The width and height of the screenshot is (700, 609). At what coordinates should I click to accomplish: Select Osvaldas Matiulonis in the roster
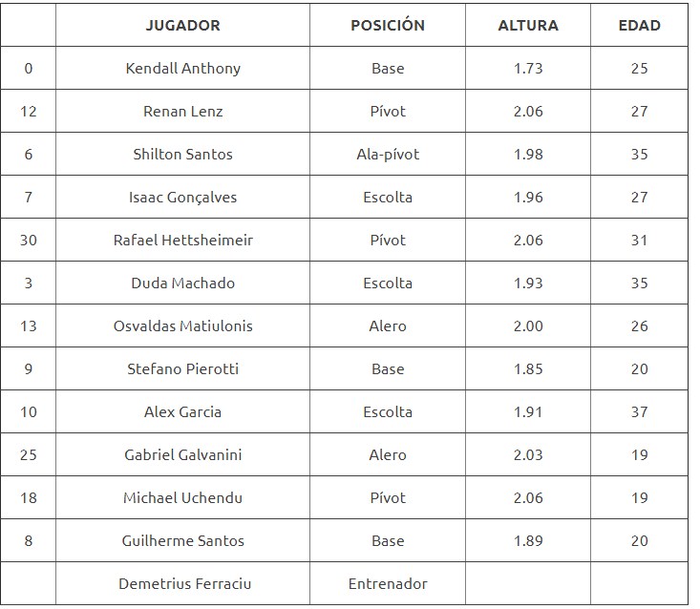183,326
